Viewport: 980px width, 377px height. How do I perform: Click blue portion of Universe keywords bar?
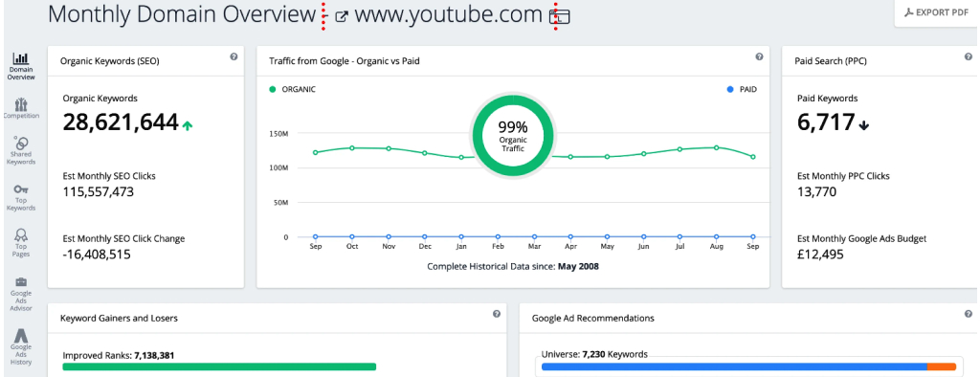click(734, 366)
